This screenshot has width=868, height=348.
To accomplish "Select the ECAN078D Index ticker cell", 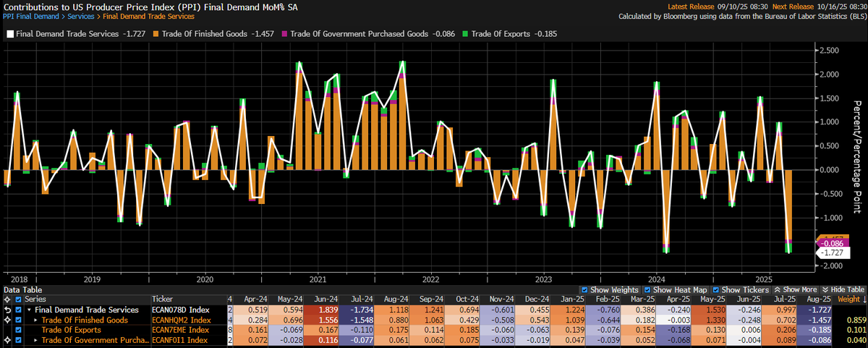I will click(188, 309).
